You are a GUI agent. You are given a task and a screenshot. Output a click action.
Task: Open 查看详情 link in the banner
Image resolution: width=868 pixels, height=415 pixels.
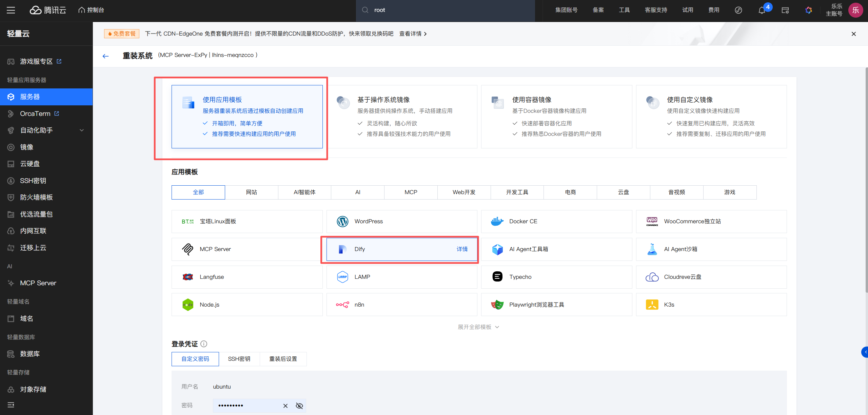click(413, 34)
